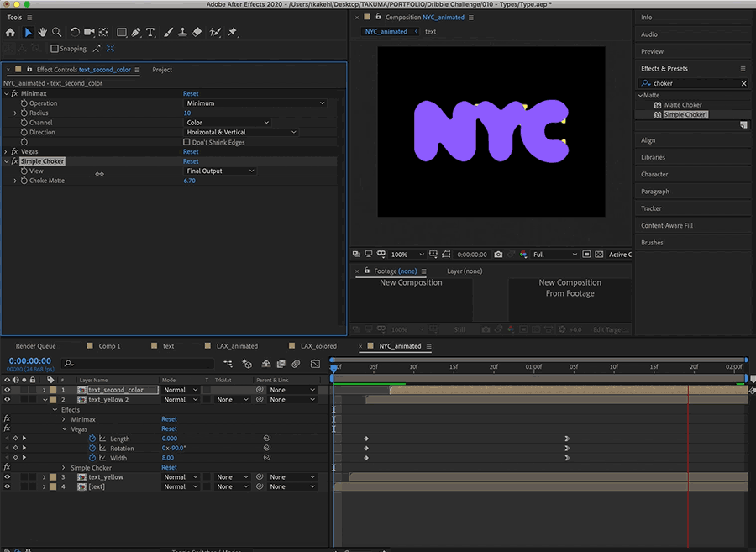Select the Zoom magnifier tool
Screen dimensions: 756x552
coord(57,32)
